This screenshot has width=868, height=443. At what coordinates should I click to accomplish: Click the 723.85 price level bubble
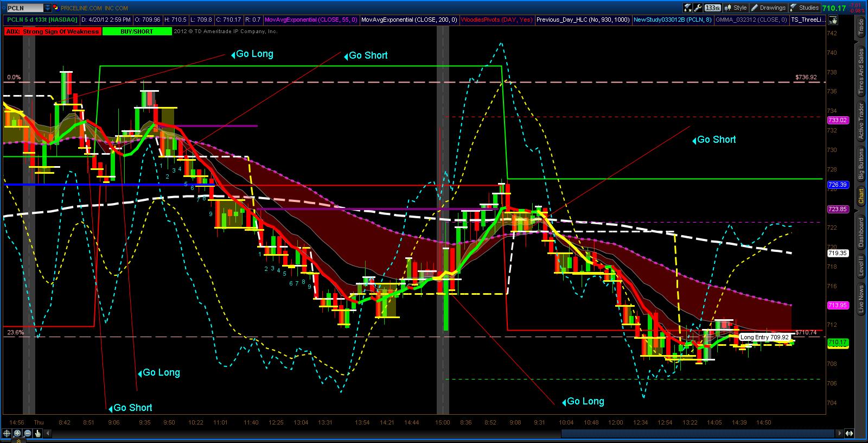837,209
